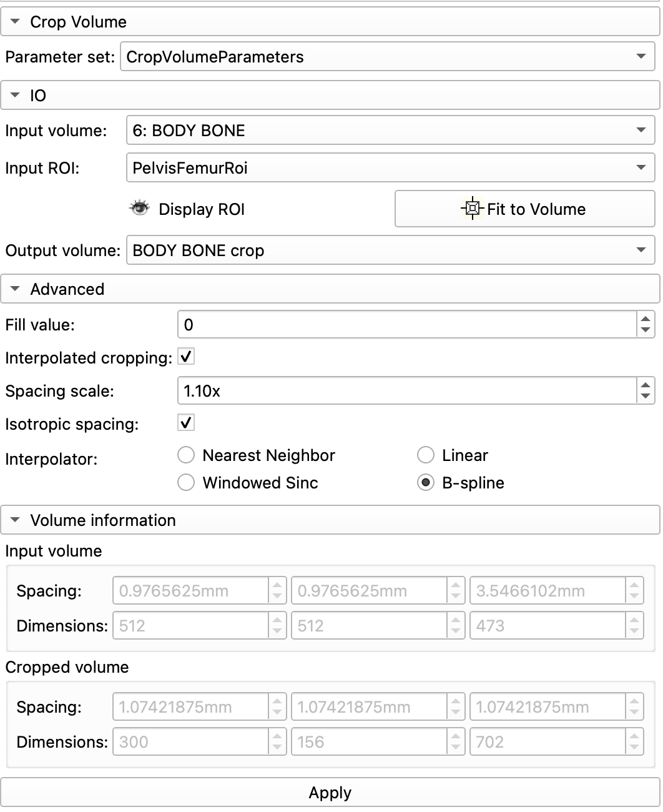Collapse the Crop Volume section
The image size is (663, 812).
330,22
